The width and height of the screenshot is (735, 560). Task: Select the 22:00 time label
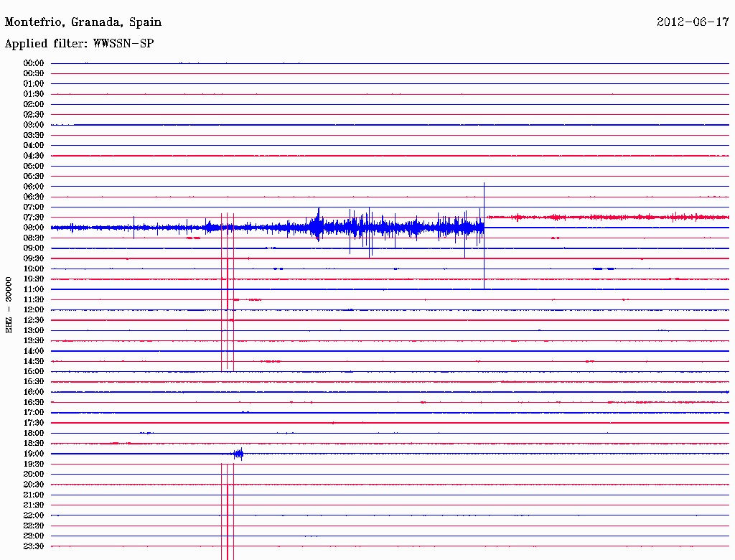(x=34, y=515)
